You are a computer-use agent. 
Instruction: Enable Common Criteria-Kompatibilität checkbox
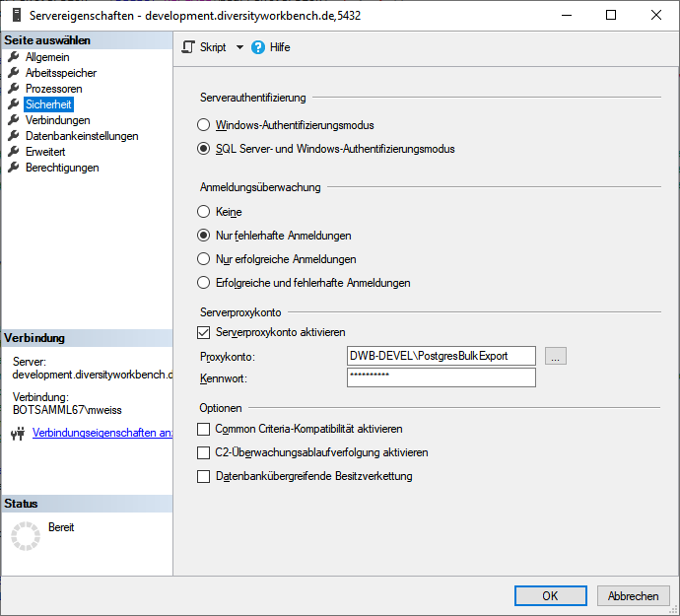(x=203, y=429)
